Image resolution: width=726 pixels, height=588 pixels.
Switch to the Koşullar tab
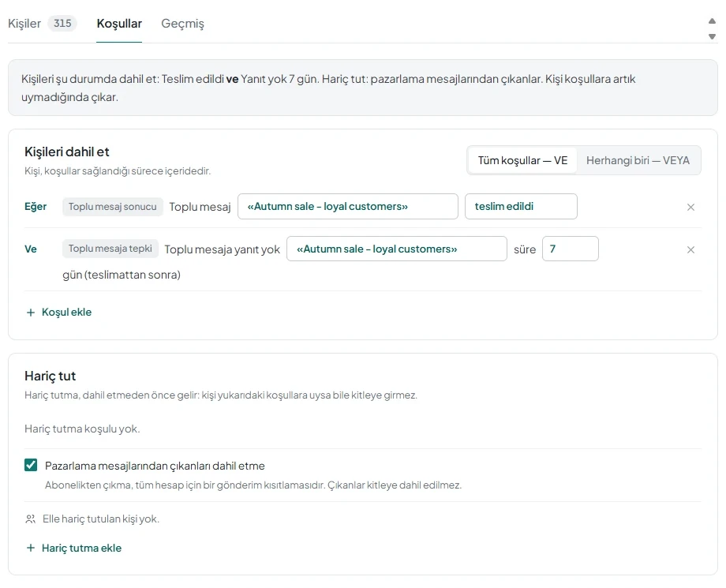119,23
